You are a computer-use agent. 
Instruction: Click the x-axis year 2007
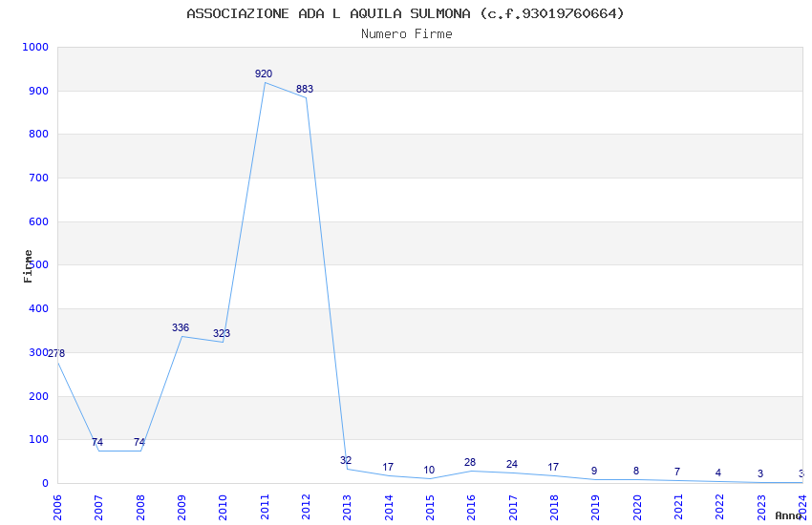(x=99, y=507)
